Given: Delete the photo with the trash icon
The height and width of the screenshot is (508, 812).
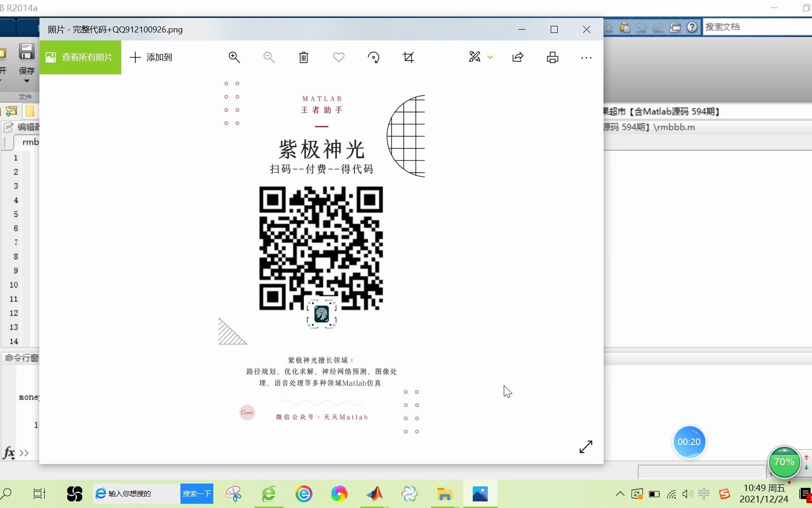Looking at the screenshot, I should point(304,57).
